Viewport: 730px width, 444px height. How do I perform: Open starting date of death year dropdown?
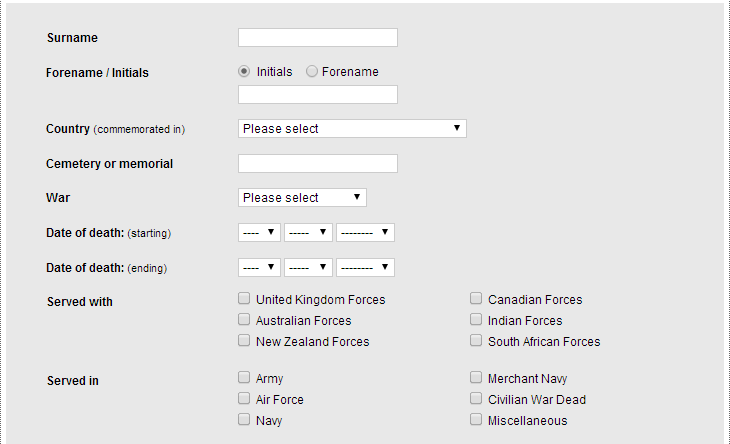pyautogui.click(x=365, y=232)
